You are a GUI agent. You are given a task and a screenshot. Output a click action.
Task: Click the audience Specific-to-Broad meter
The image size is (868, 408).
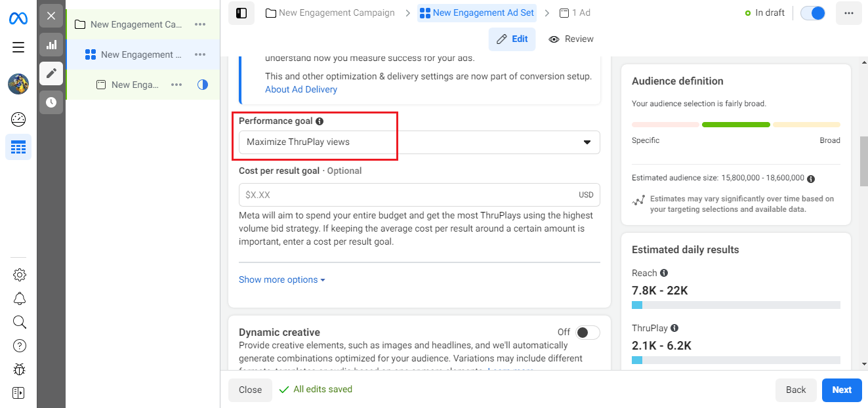point(736,125)
